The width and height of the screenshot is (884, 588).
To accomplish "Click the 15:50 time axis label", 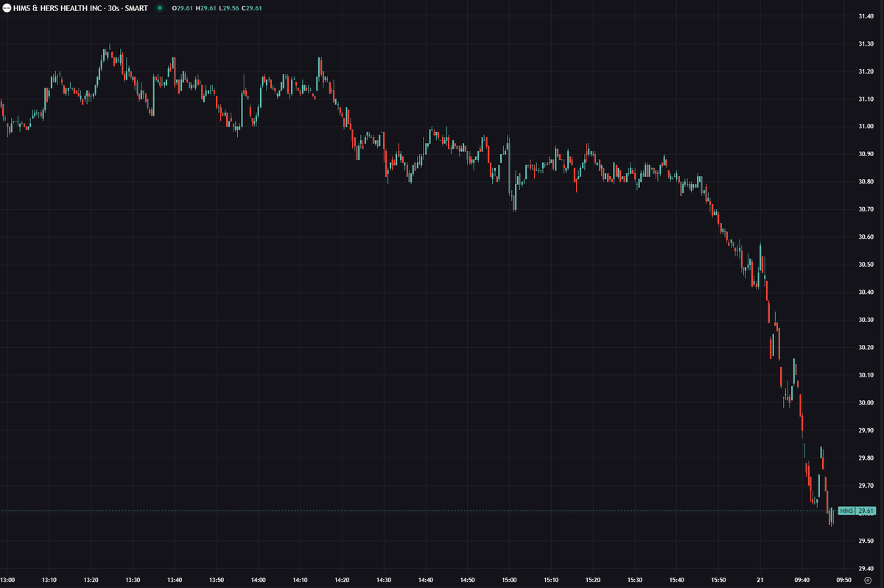I will [x=719, y=580].
